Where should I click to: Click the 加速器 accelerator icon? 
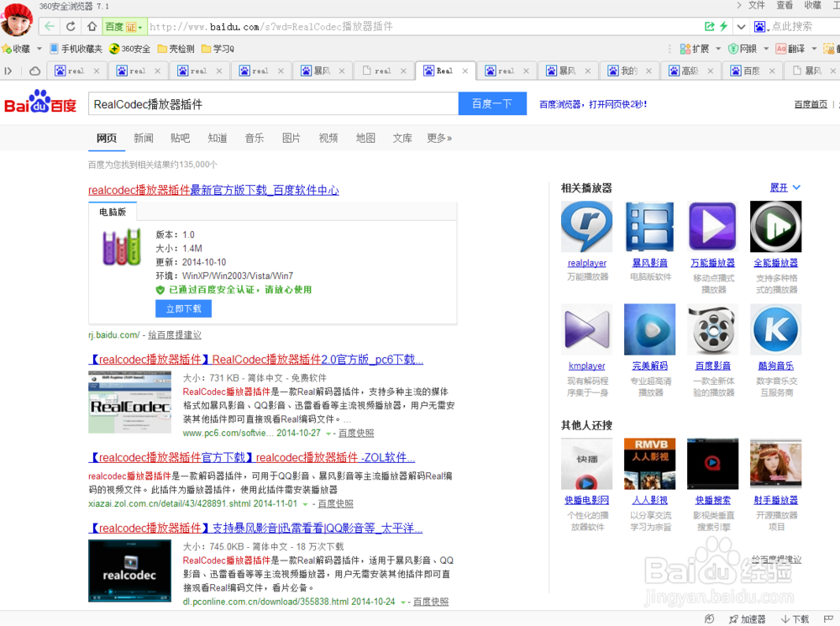click(x=750, y=619)
